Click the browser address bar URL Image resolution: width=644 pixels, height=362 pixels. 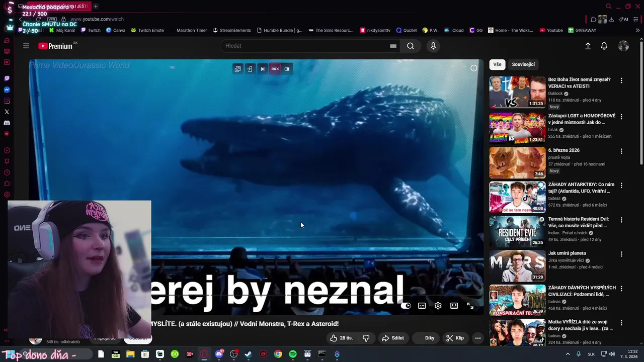coord(97,19)
